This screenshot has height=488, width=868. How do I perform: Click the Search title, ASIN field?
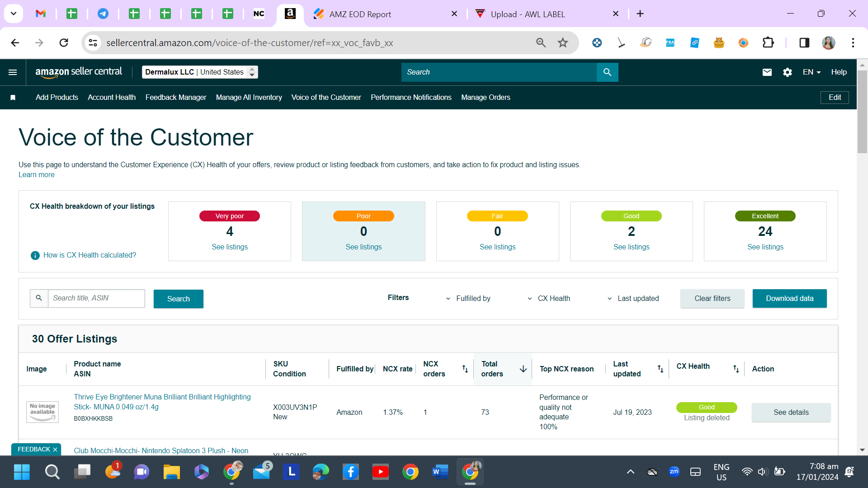click(x=96, y=299)
